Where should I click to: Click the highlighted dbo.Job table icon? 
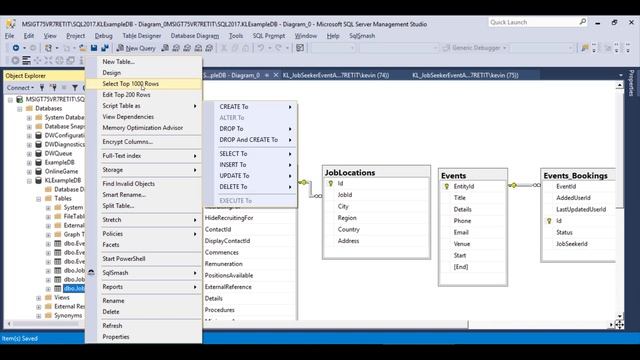coord(58,289)
